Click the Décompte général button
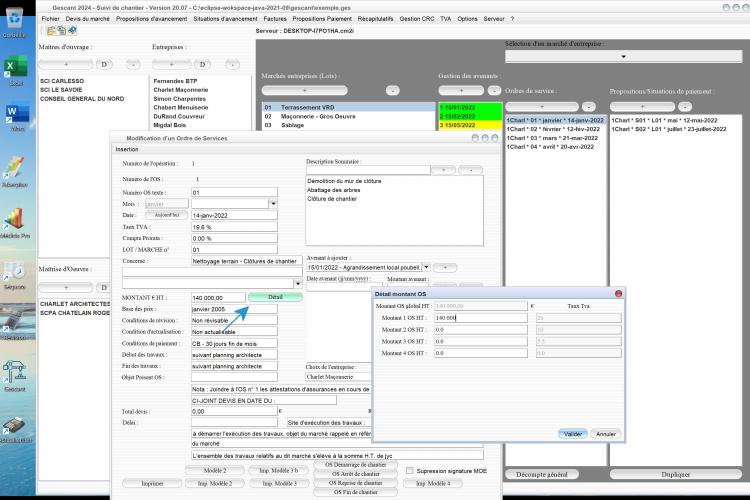Viewport: 750px width, 500px height. pyautogui.click(x=541, y=475)
